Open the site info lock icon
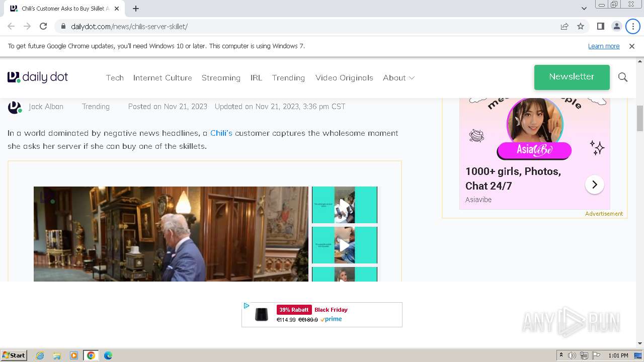 tap(63, 26)
